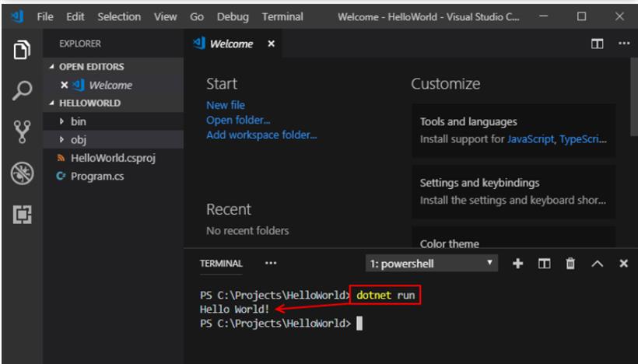This screenshot has height=364, width=638.
Task: Open the Debug view in activity bar
Action: click(x=22, y=173)
